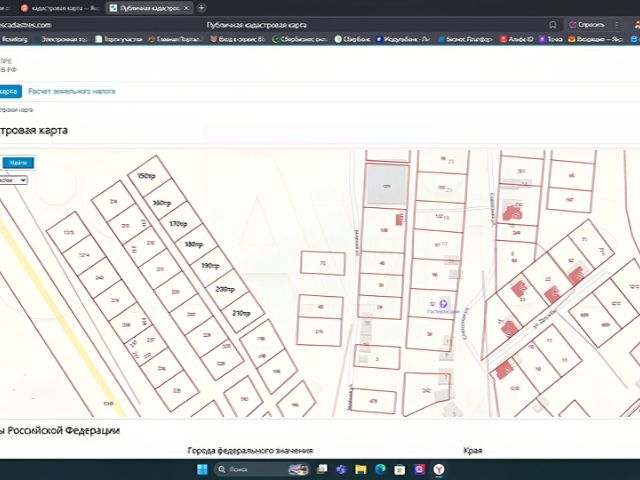Open the Торги участки bookmark

(119, 39)
